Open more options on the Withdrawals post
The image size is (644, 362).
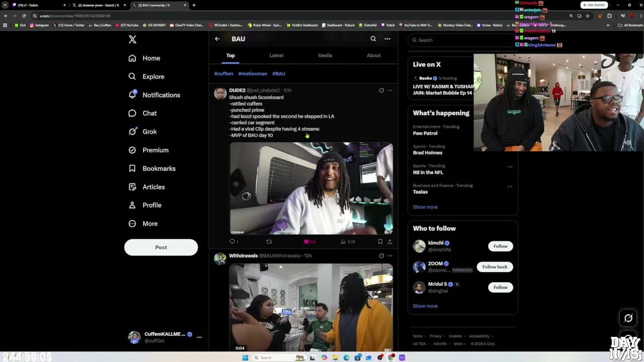(x=390, y=256)
